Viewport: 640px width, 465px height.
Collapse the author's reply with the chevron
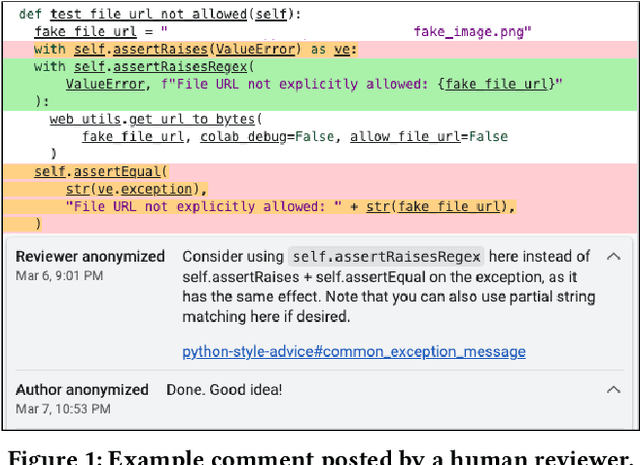pos(613,390)
